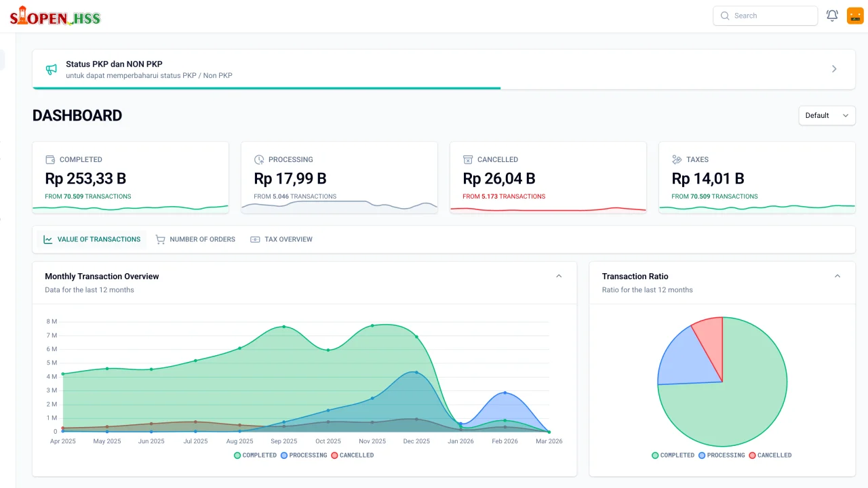Screen dimensions: 868x488
Task: Open the announcement with the right chevron
Action: coord(834,69)
